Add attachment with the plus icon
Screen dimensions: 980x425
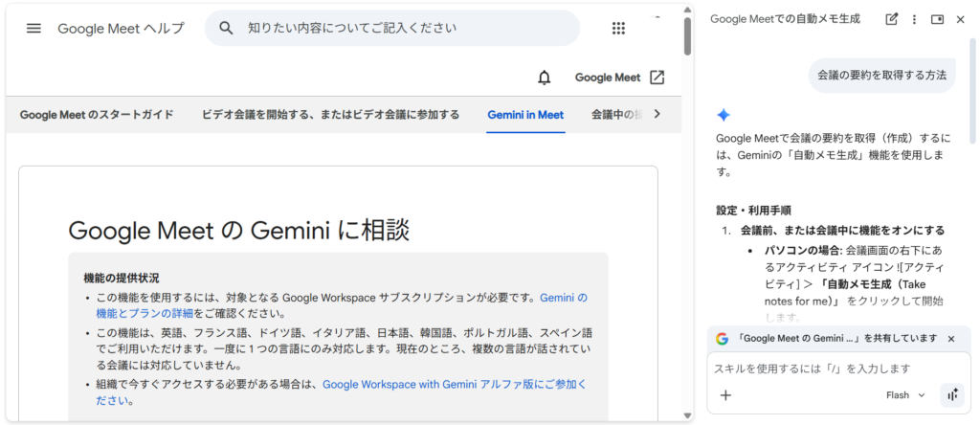tap(725, 395)
